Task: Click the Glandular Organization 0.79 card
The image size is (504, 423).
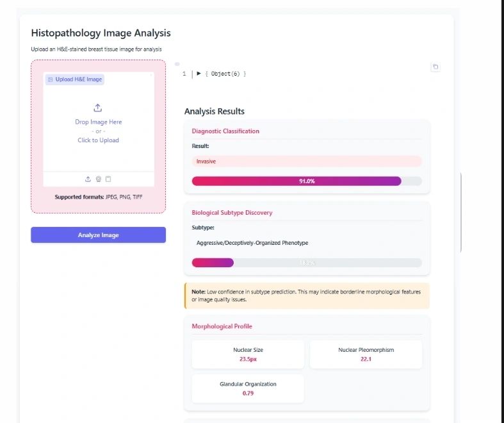Action: pyautogui.click(x=248, y=388)
